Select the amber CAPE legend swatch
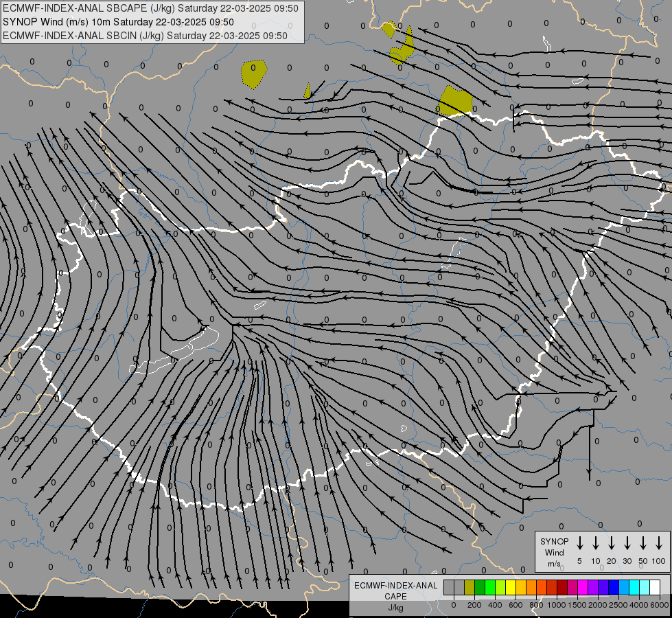The image size is (672, 618). coord(521,588)
